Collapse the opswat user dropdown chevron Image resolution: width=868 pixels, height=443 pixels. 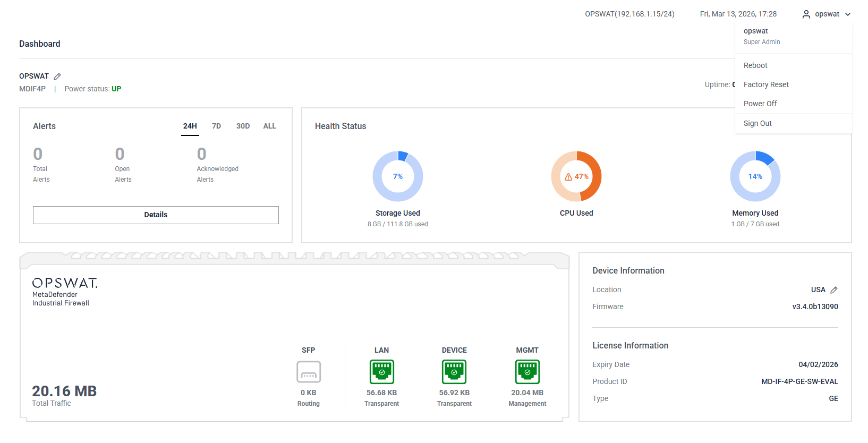[x=848, y=14]
